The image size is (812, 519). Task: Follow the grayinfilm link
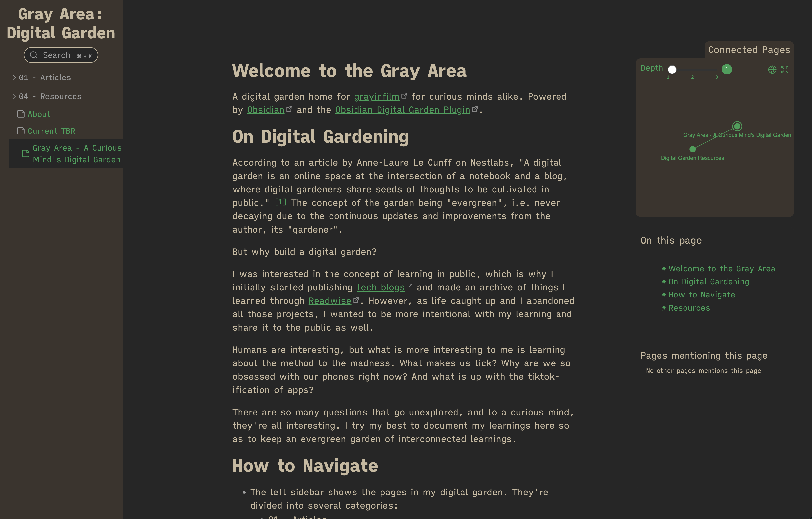377,97
